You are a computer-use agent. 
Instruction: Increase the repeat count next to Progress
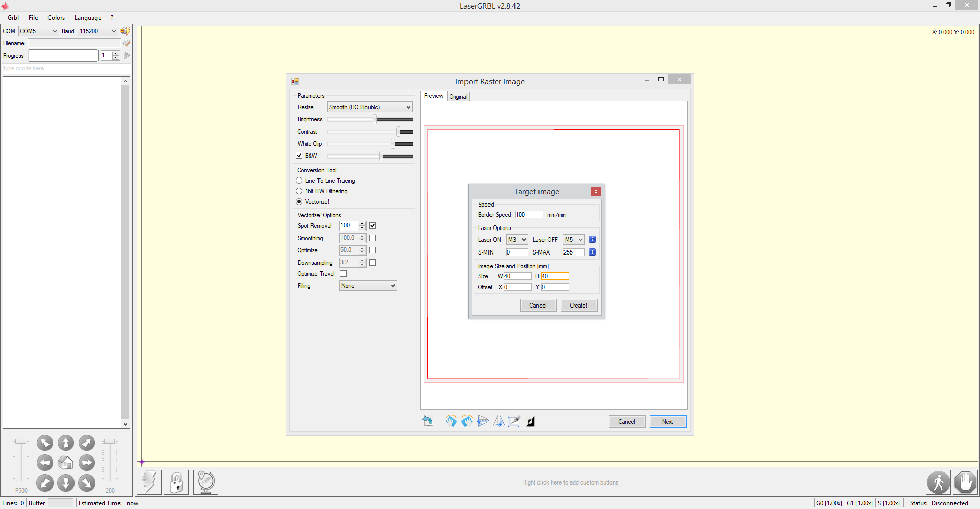[x=116, y=53]
